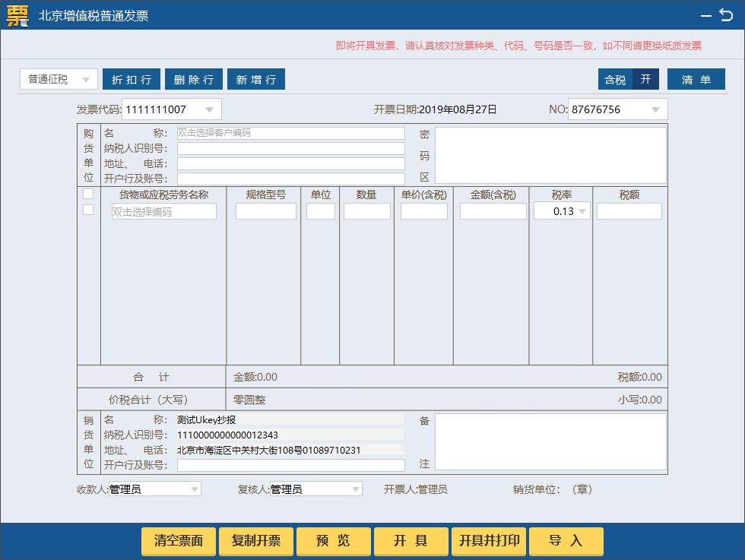This screenshot has height=560, width=745.
Task: Click the 折扣行 button to add discount row
Action: tap(131, 79)
